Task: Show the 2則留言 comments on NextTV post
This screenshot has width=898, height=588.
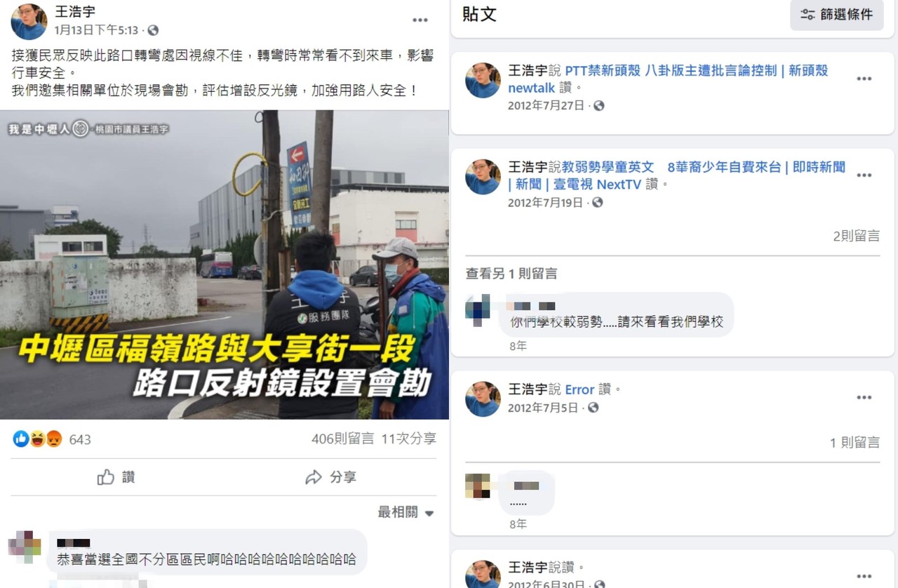Action: point(856,236)
